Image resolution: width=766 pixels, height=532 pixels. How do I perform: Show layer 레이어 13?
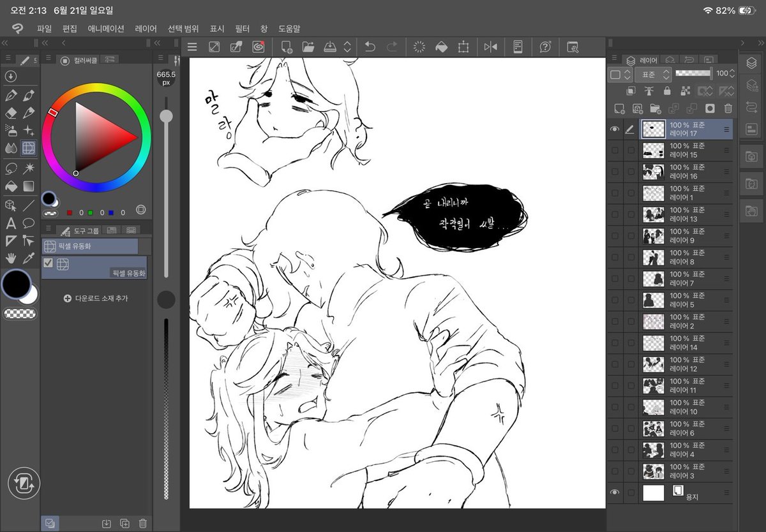[615, 215]
